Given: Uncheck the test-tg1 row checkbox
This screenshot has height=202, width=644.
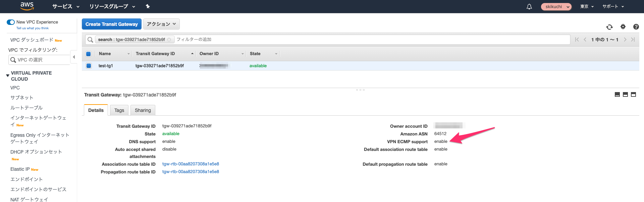Looking at the screenshot, I should pyautogui.click(x=89, y=66).
